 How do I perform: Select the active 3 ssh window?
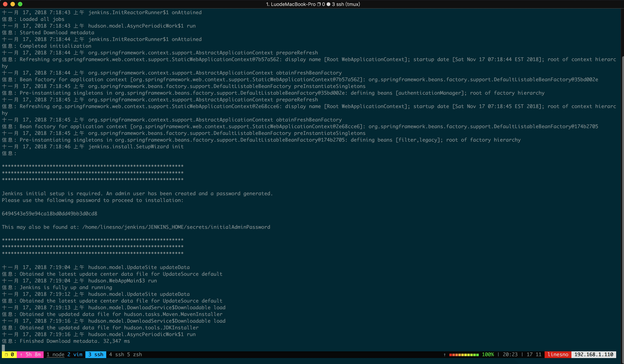click(x=96, y=354)
